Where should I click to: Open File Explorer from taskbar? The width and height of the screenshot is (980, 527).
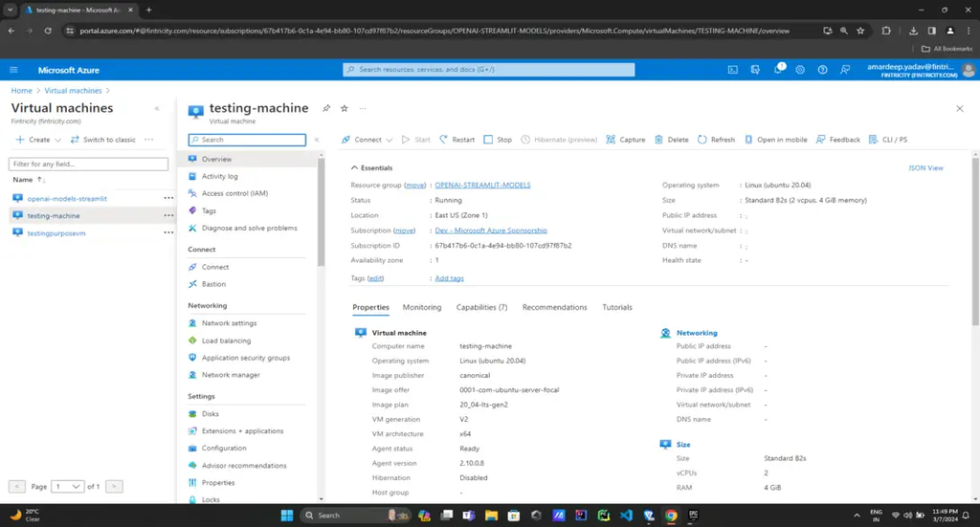(491, 516)
